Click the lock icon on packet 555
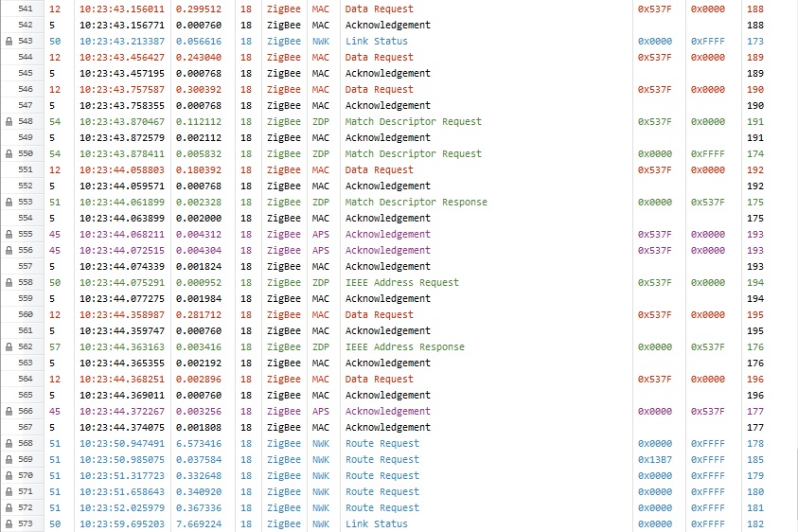This screenshot has height=532, width=798. (9, 234)
